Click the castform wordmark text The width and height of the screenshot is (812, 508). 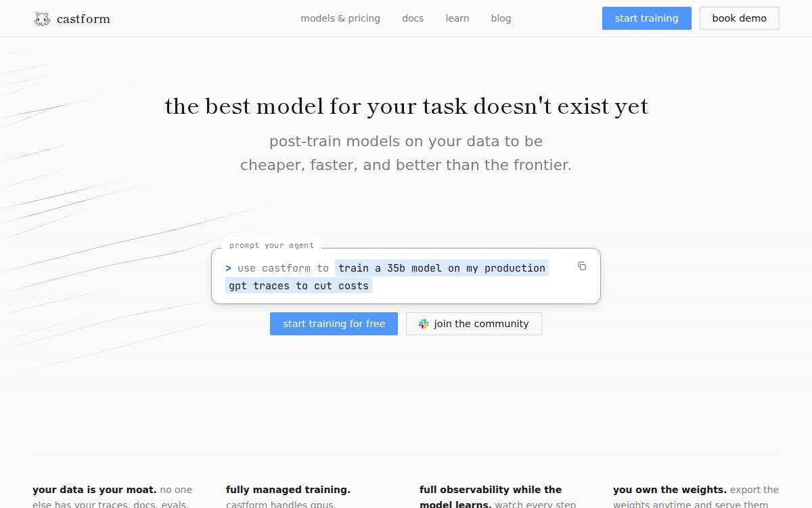click(83, 19)
